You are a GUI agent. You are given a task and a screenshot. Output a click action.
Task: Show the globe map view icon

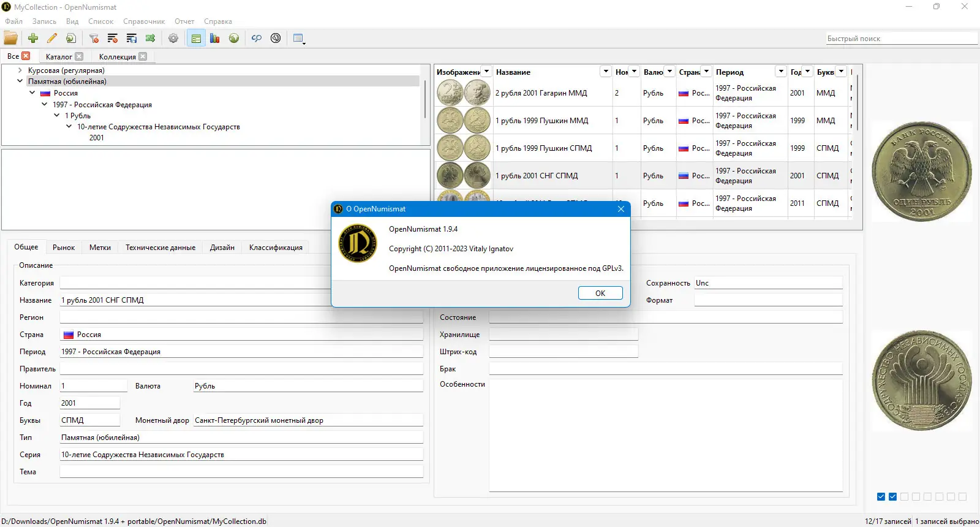tap(234, 38)
